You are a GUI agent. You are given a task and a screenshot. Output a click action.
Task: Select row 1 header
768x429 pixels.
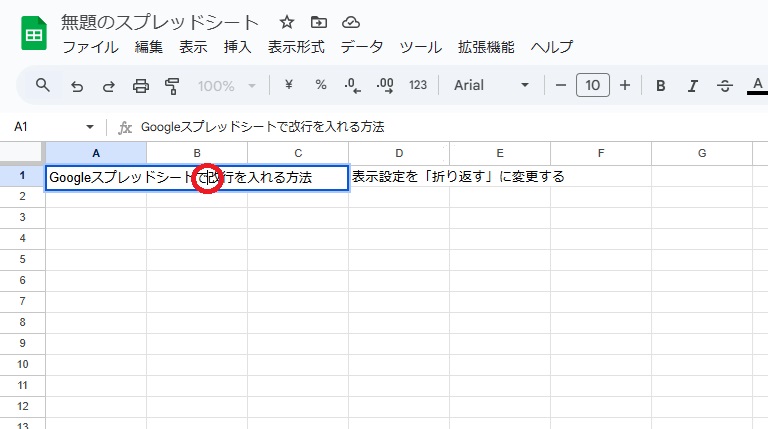(x=22, y=175)
